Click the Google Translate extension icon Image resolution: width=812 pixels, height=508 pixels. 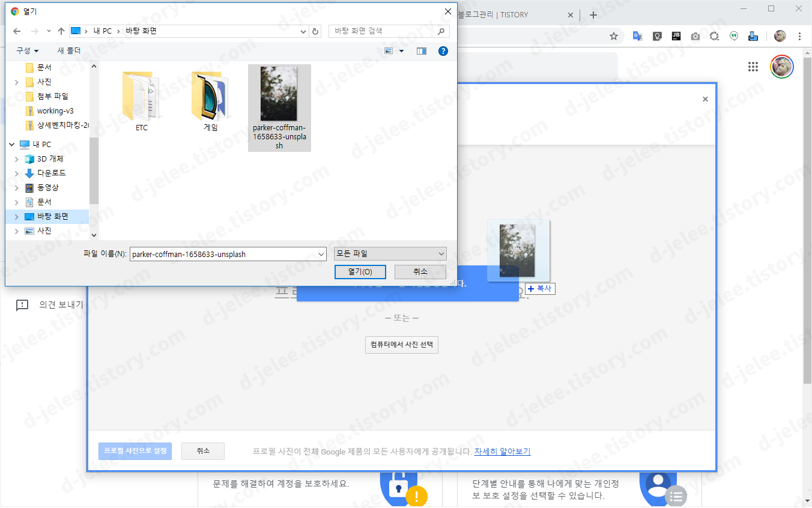[638, 36]
